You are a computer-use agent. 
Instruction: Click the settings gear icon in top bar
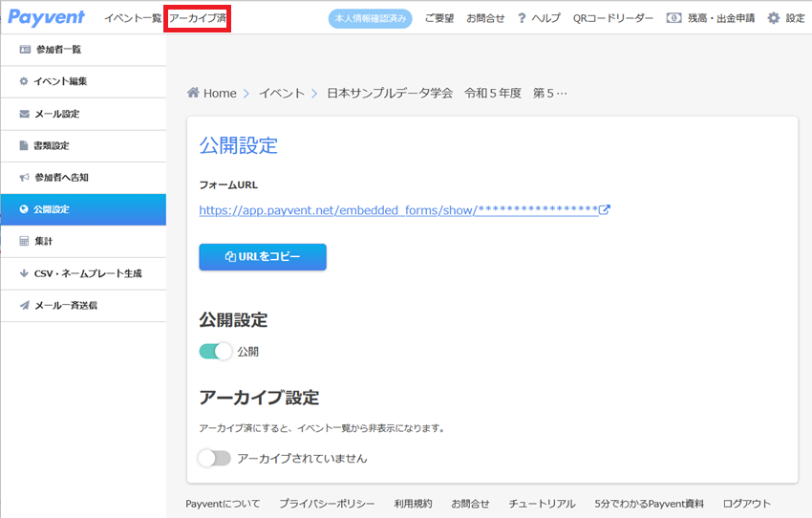coord(774,18)
